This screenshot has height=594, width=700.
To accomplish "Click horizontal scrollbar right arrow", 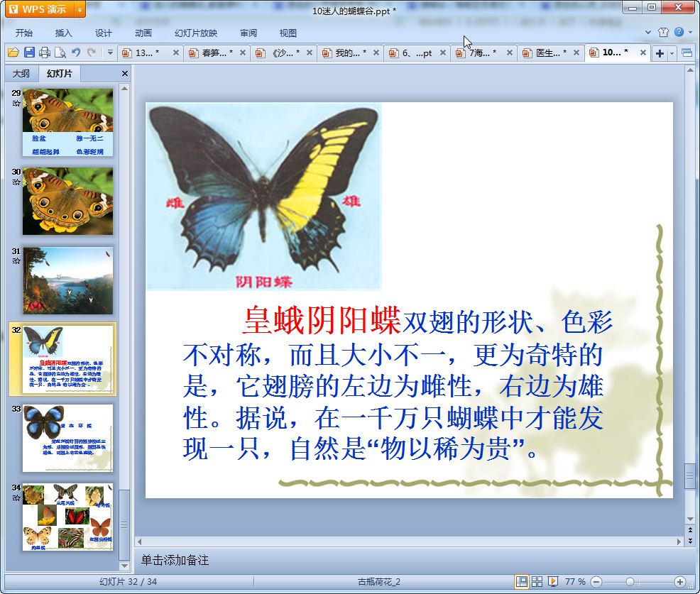I will (679, 541).
